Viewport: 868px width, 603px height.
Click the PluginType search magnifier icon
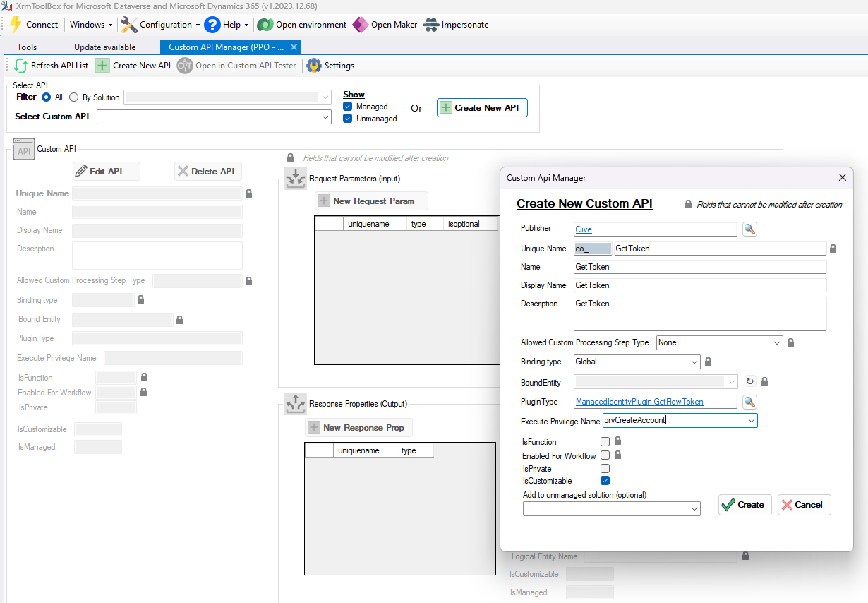point(749,402)
